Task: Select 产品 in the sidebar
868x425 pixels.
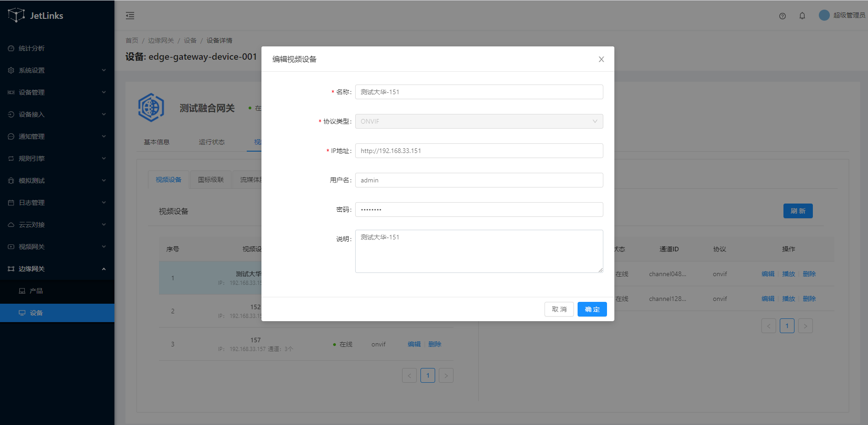Action: pyautogui.click(x=36, y=291)
